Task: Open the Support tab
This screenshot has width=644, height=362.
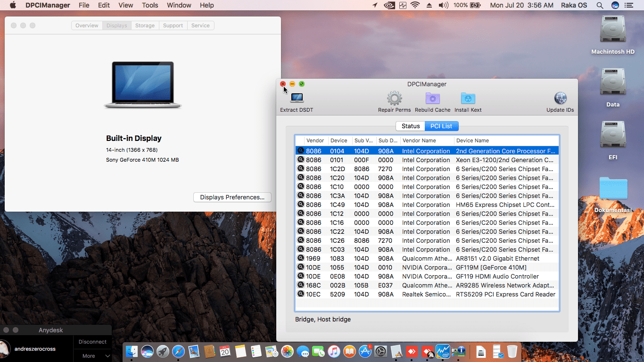Action: point(173,25)
